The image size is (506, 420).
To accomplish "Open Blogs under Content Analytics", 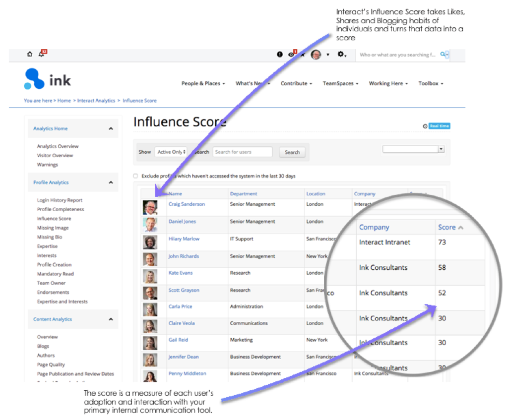I will coord(43,347).
